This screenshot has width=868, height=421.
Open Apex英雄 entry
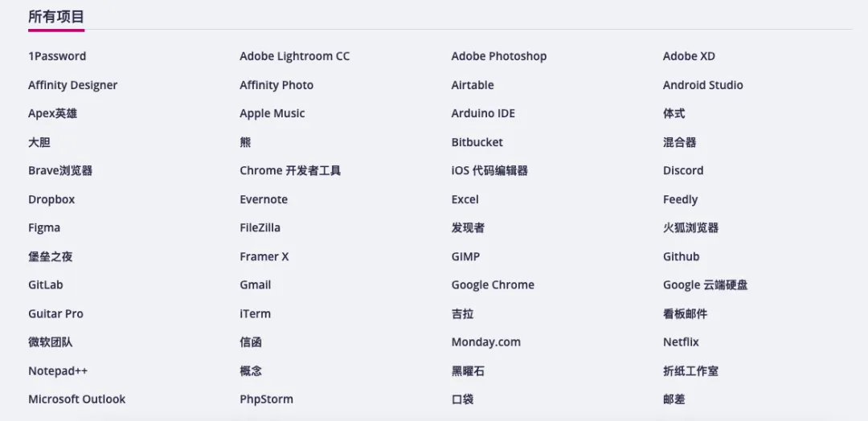click(x=52, y=114)
